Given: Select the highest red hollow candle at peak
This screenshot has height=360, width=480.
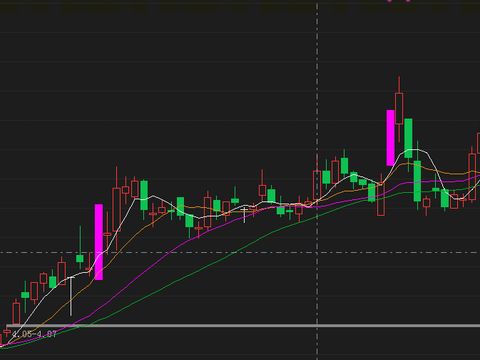Looking at the screenshot, I should (x=399, y=109).
